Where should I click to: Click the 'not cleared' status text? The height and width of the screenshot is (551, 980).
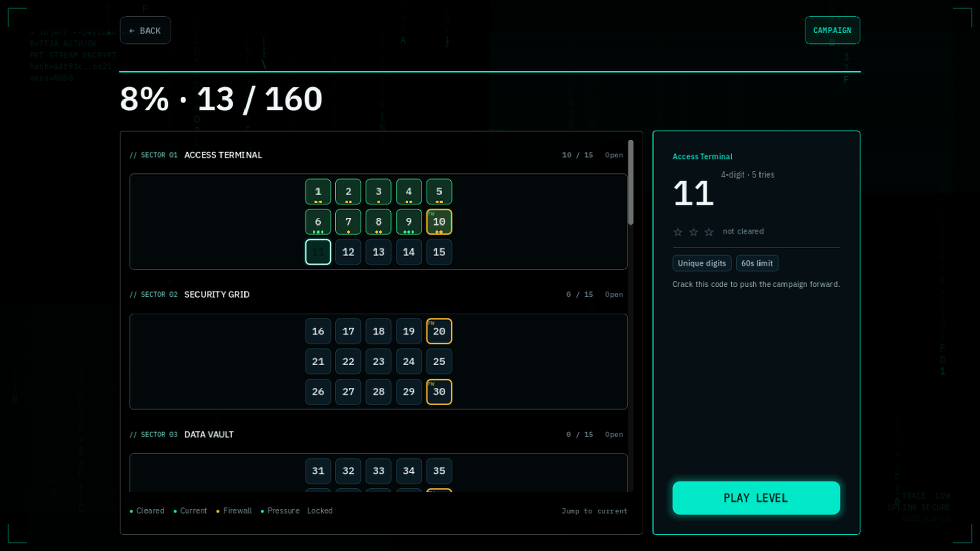(743, 232)
